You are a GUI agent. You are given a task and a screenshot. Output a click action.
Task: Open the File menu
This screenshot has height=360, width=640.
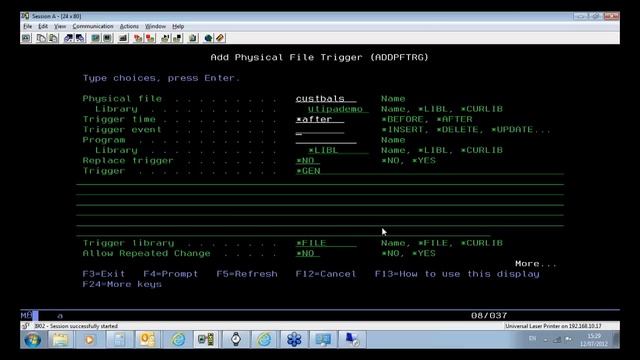point(27,27)
